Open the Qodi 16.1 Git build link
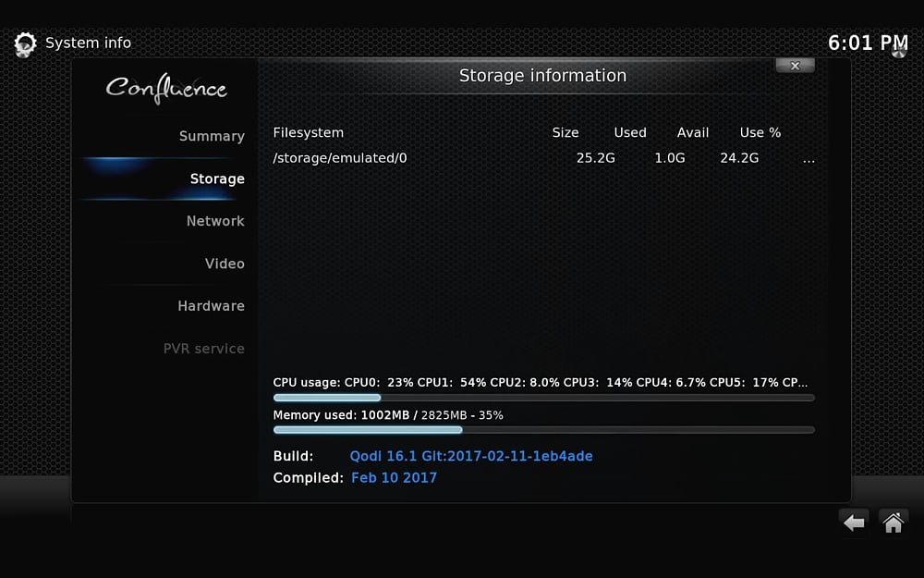 pos(471,455)
